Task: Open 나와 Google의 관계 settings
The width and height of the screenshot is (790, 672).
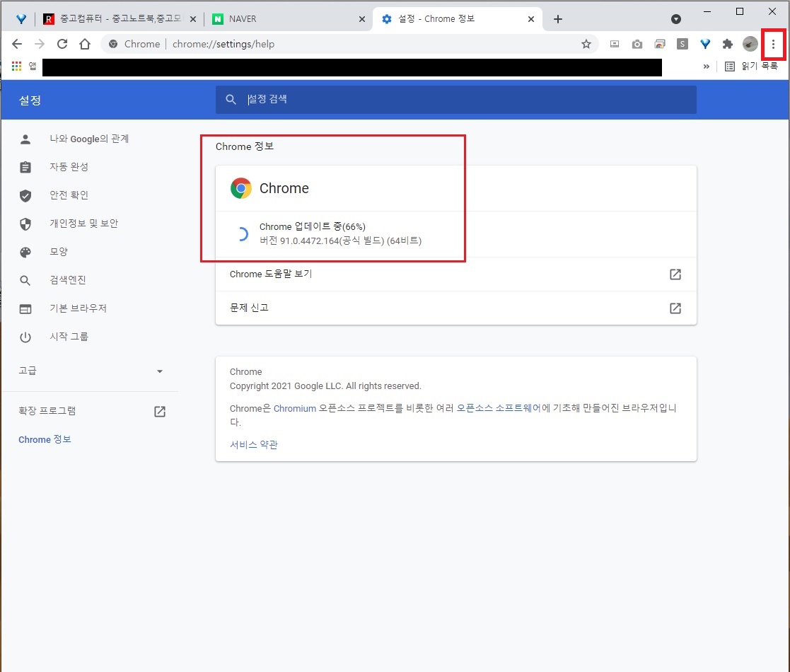Action: pyautogui.click(x=90, y=139)
